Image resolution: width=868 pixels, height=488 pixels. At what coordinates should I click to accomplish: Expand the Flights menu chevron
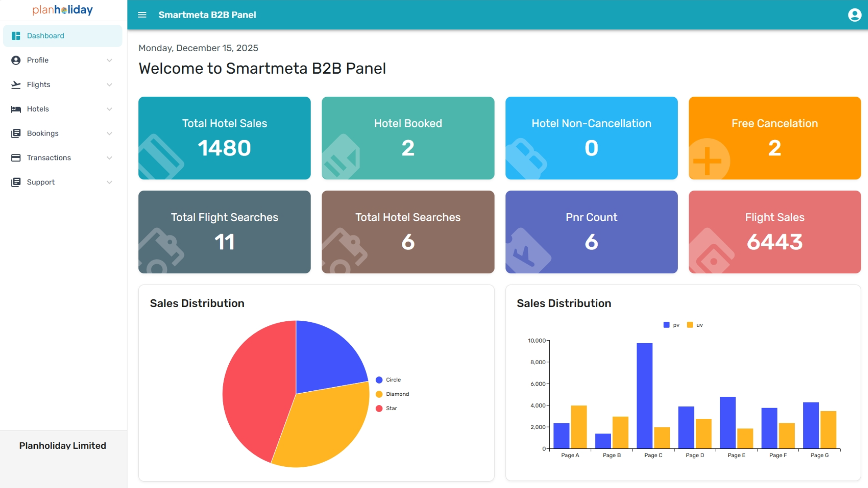pyautogui.click(x=109, y=84)
